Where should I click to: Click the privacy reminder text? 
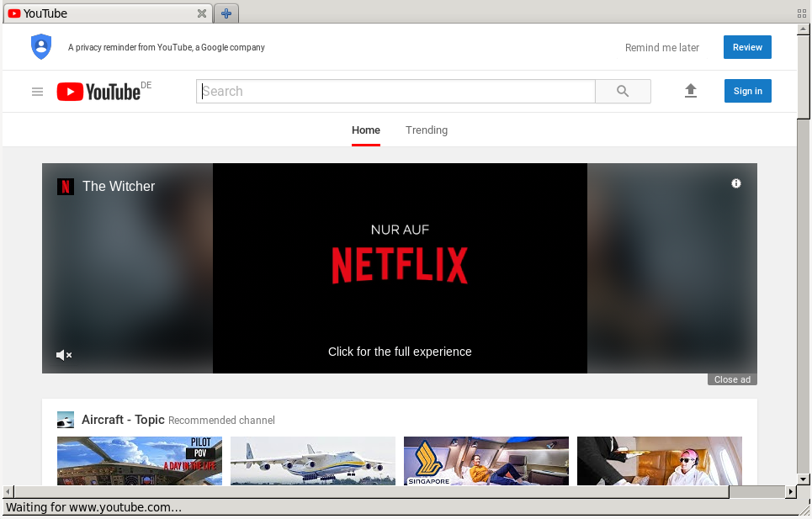tap(167, 47)
